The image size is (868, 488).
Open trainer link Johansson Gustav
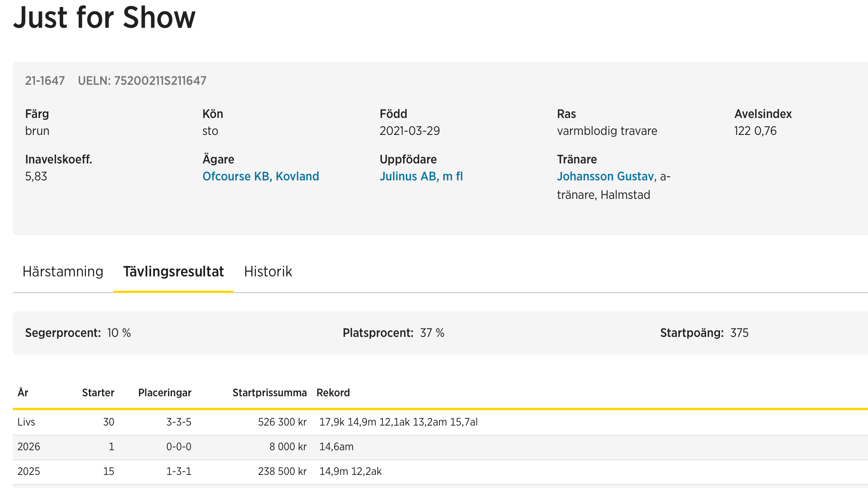[x=605, y=176]
